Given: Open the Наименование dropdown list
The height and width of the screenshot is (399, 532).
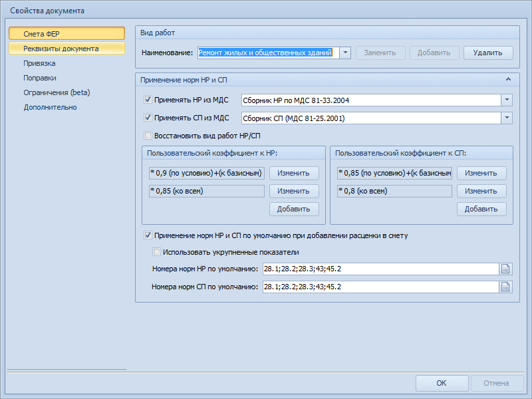Looking at the screenshot, I should 345,53.
